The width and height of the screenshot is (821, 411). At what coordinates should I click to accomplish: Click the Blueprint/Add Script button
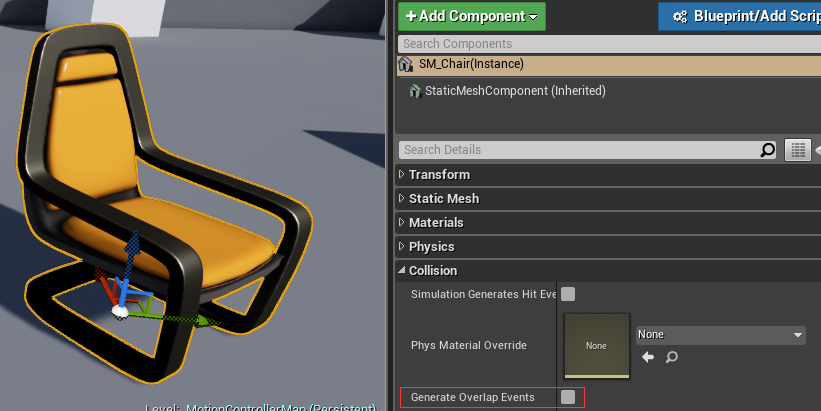coord(739,16)
